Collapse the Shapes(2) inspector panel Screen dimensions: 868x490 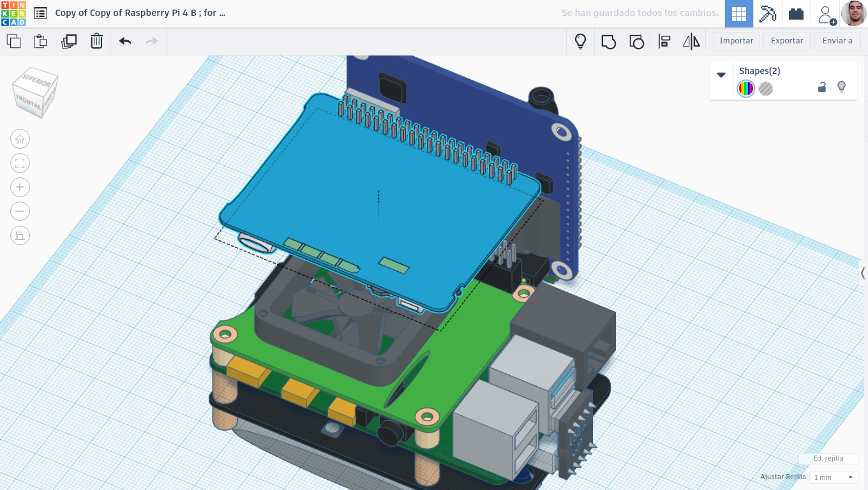[721, 75]
